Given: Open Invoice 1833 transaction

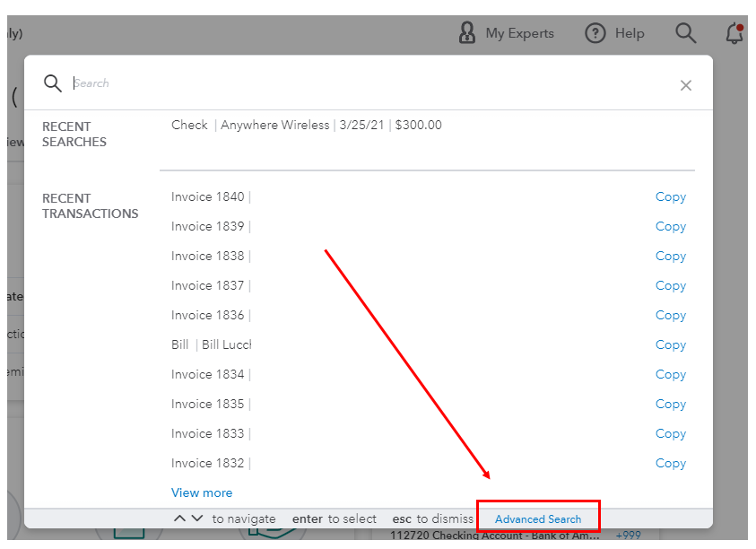Looking at the screenshot, I should click(x=210, y=433).
